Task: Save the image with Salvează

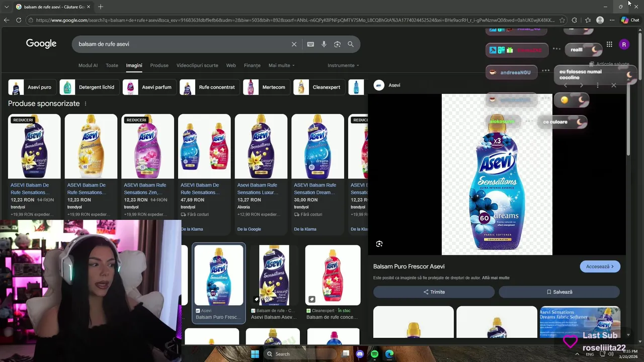Action: [x=559, y=292]
